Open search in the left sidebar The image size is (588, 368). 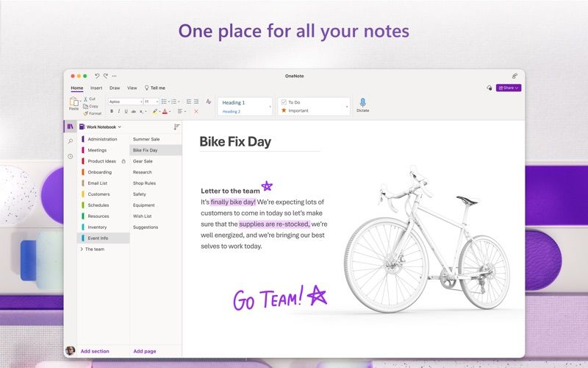[x=70, y=141]
